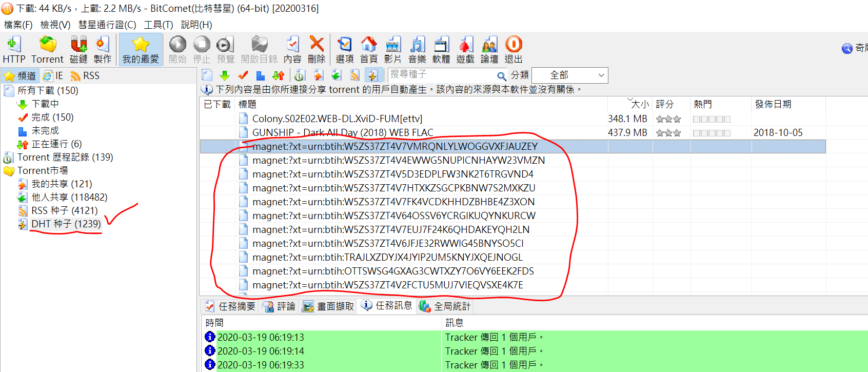Click the 退出 exit toolbar icon

click(514, 50)
